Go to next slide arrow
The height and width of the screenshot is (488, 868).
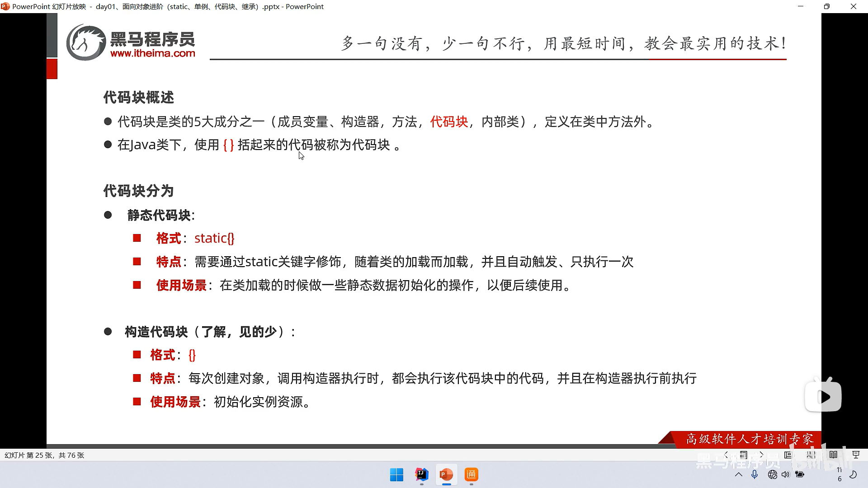click(x=761, y=455)
